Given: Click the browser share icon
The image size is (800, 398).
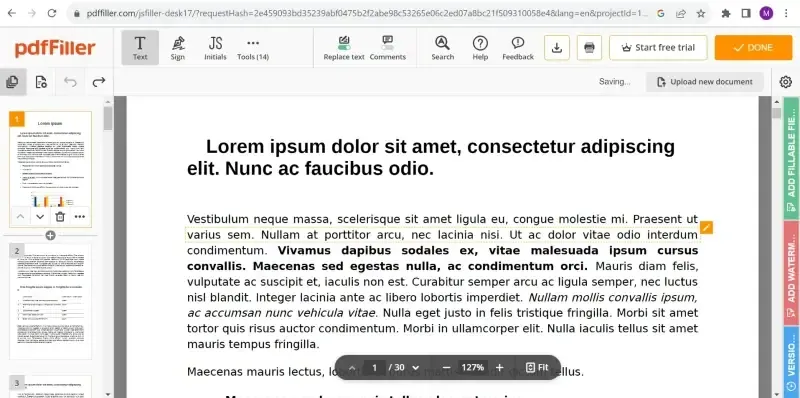Looking at the screenshot, I should 681,14.
